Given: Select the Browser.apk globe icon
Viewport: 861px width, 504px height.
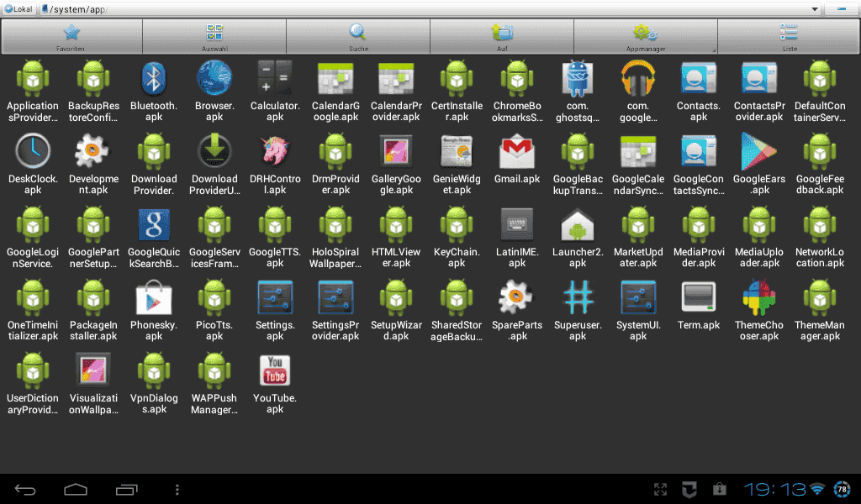Looking at the screenshot, I should pyautogui.click(x=214, y=78).
